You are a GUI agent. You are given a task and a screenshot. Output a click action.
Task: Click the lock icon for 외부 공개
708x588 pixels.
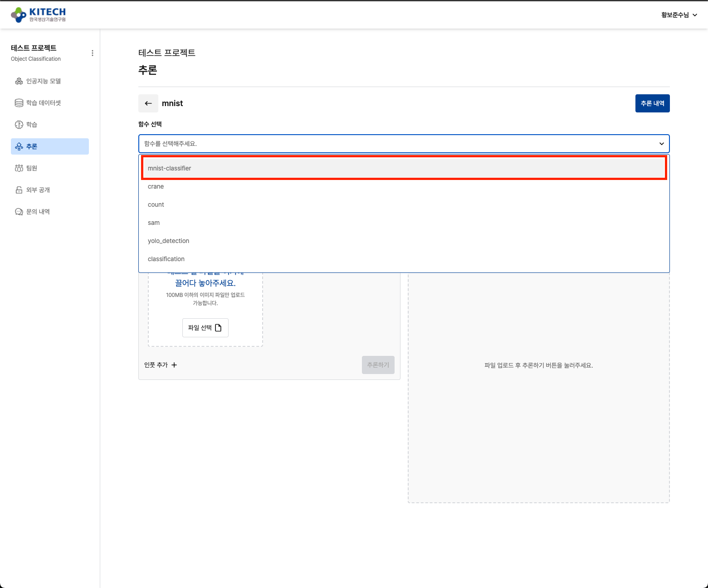[x=19, y=190]
